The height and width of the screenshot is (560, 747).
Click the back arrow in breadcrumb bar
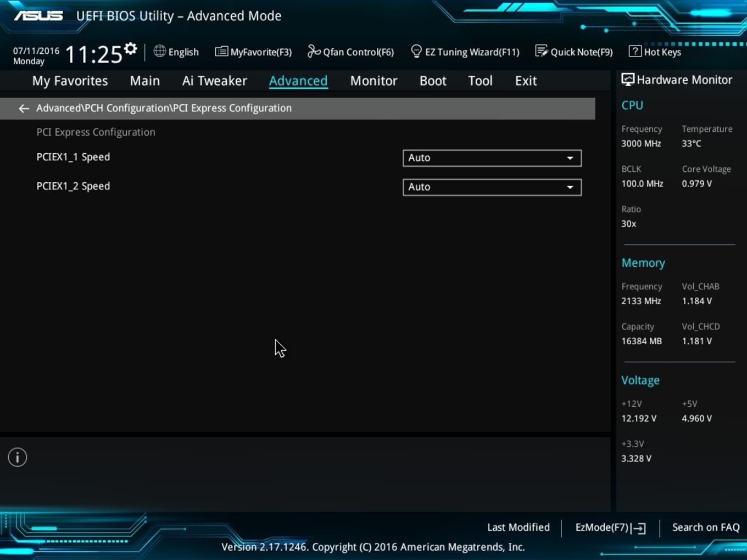[x=24, y=109]
